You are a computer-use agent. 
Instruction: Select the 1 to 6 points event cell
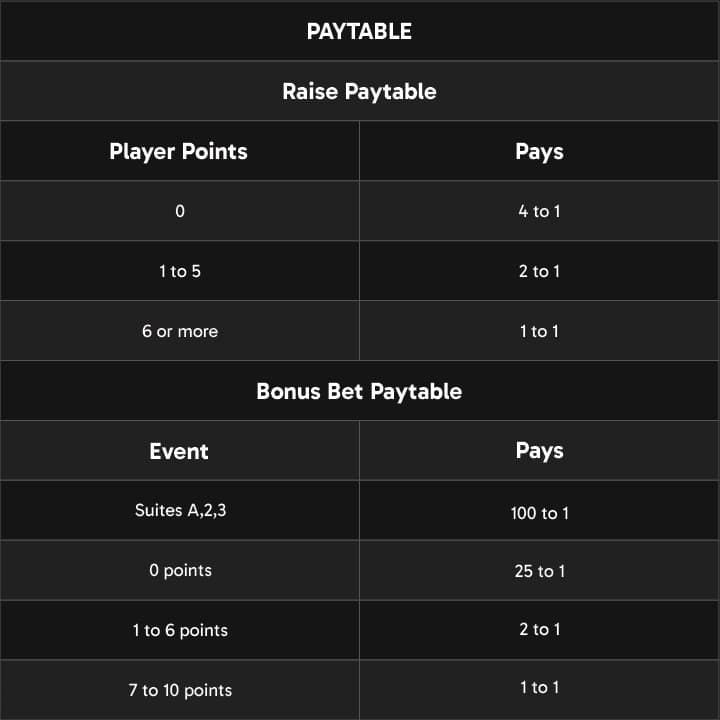179,630
